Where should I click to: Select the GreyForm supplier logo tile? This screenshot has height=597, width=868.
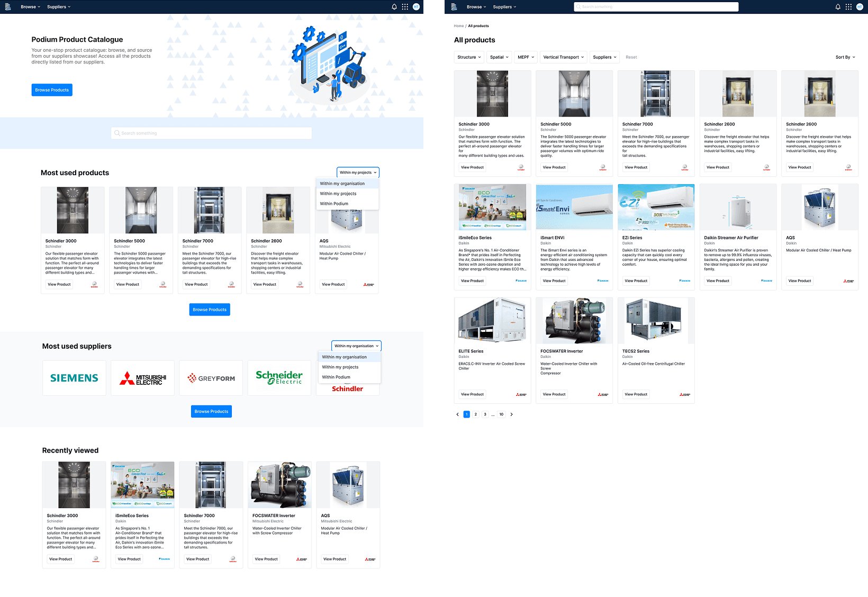tap(211, 378)
